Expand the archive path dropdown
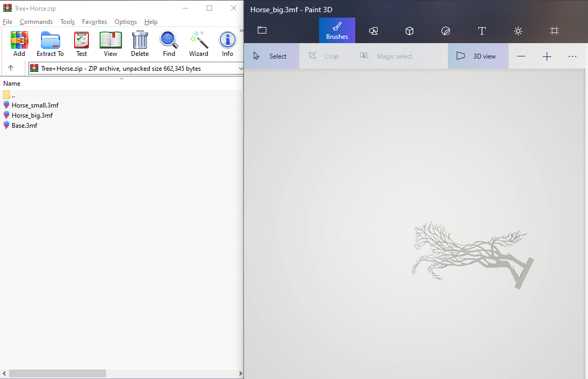The image size is (588, 379). coord(240,68)
